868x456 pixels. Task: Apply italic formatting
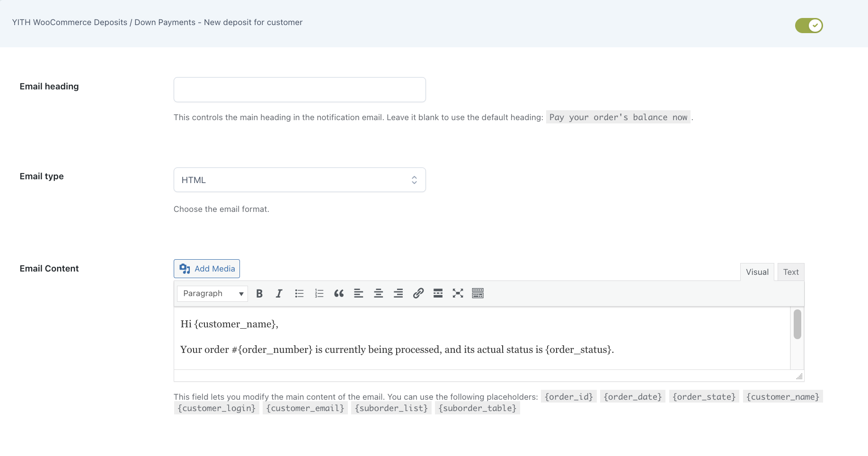279,293
